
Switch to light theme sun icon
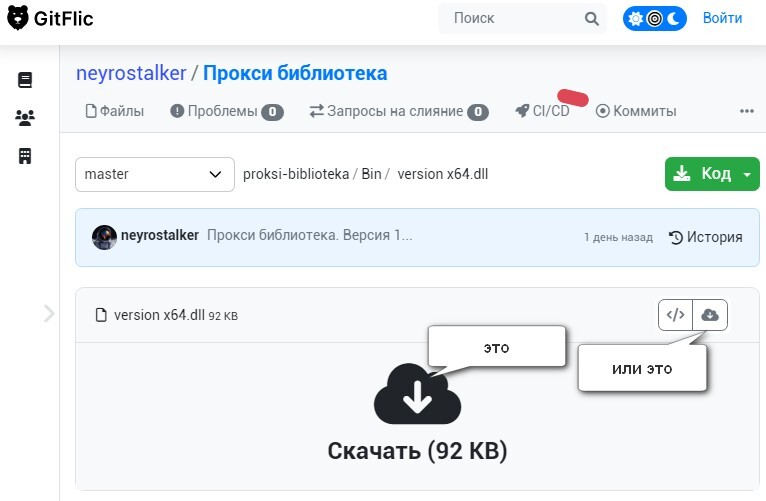pos(636,19)
